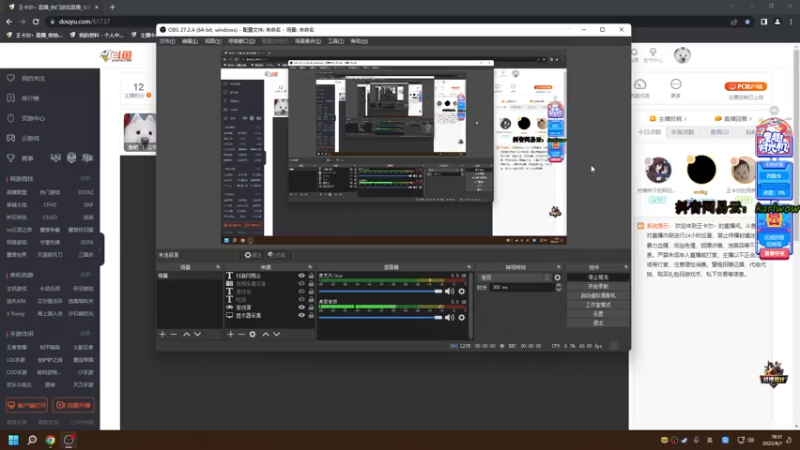Toggle visibility eye of 显示器采集 source
Viewport: 800px width, 450px height.
coord(302,315)
